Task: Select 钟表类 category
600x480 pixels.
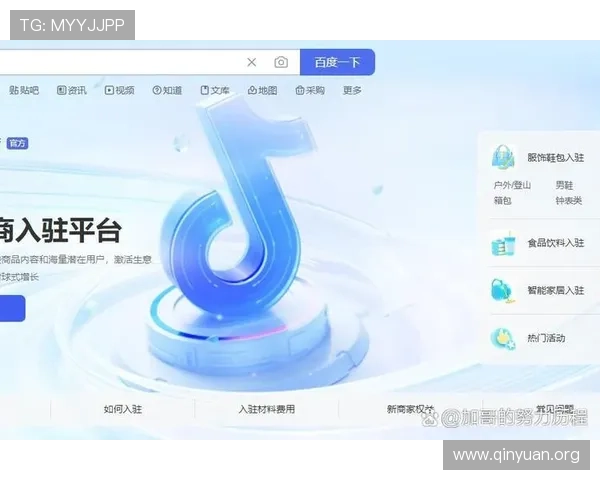Action: pos(569,200)
